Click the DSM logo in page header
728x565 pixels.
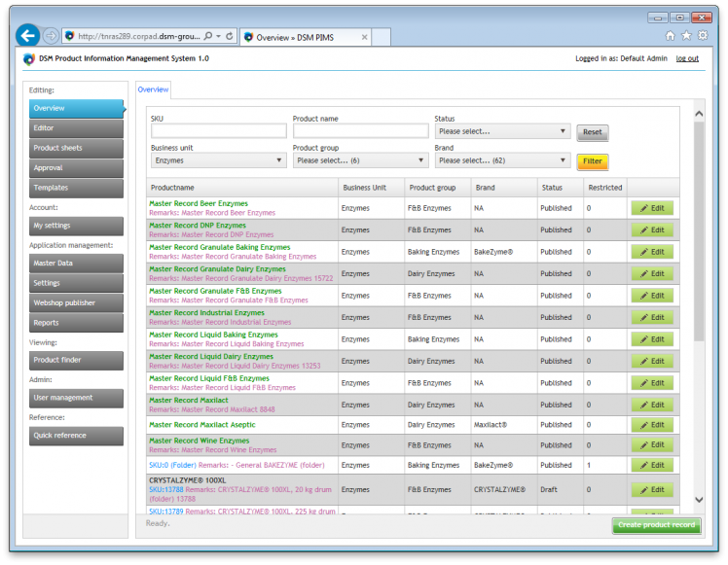point(29,59)
